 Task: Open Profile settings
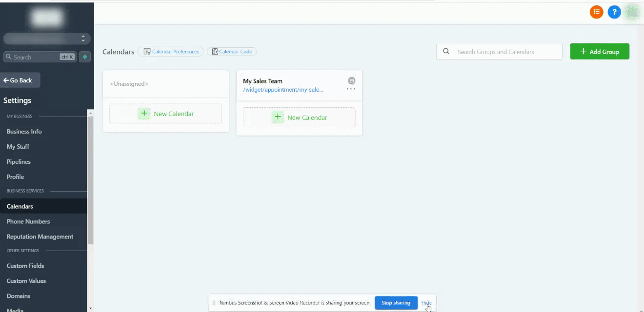(x=15, y=177)
